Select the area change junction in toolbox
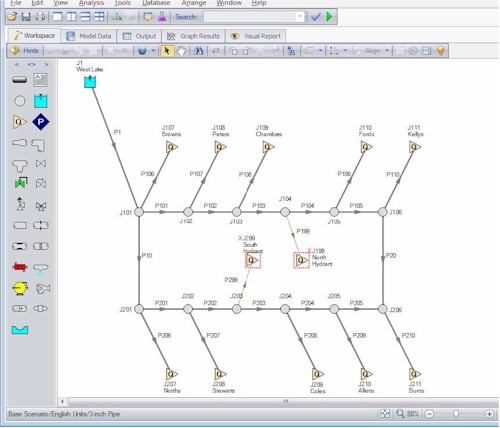This screenshot has height=428, width=500. tap(20, 143)
